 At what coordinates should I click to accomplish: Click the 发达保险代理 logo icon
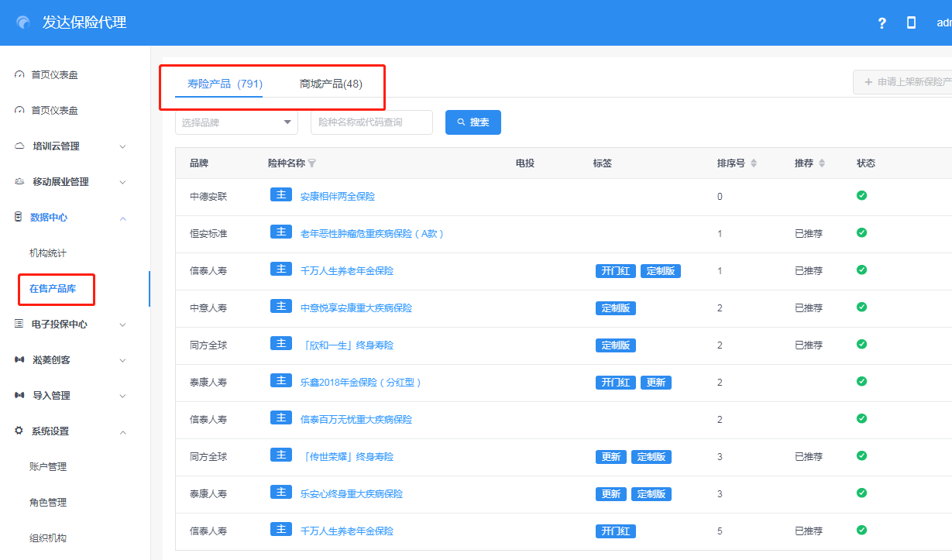pos(23,23)
